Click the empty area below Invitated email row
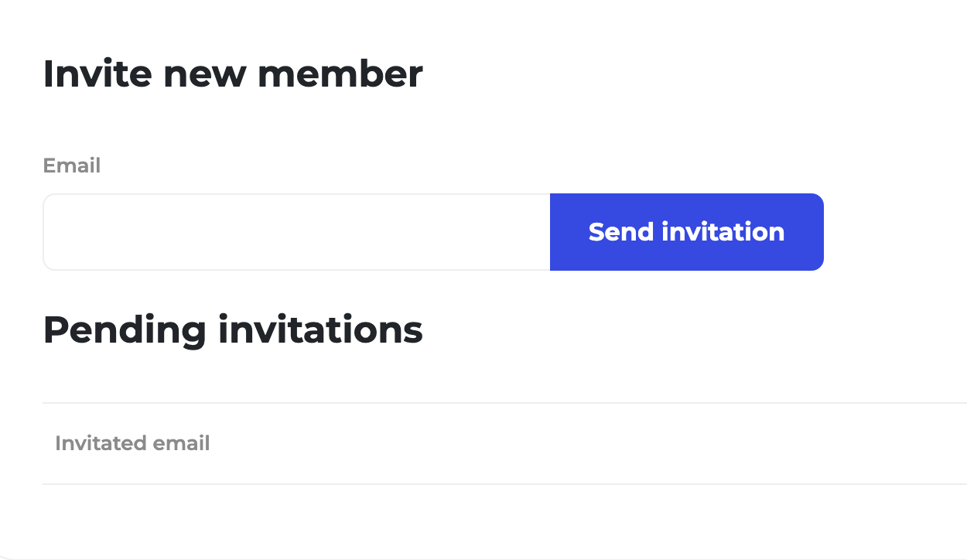The width and height of the screenshot is (967, 560). click(x=504, y=520)
